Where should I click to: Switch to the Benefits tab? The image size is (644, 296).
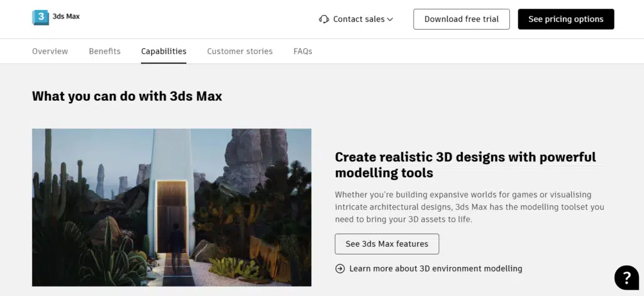(105, 52)
